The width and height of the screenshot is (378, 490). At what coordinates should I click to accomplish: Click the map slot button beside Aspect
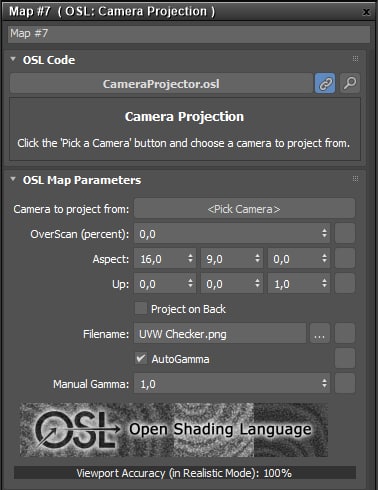pos(345,258)
